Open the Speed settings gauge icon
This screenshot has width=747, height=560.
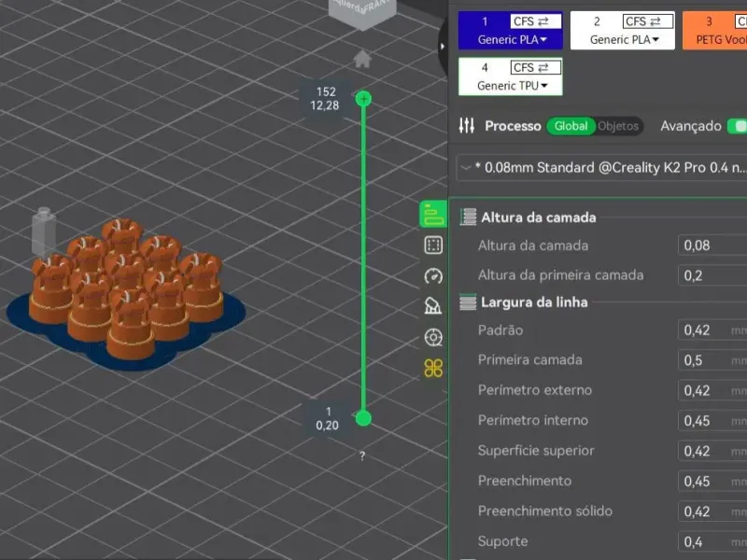click(432, 275)
